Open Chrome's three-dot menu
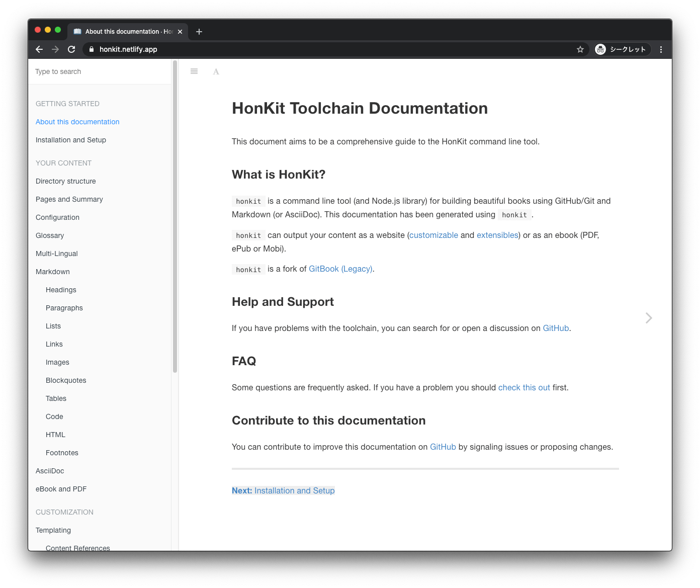Viewport: 700px width, 588px height. coord(661,49)
